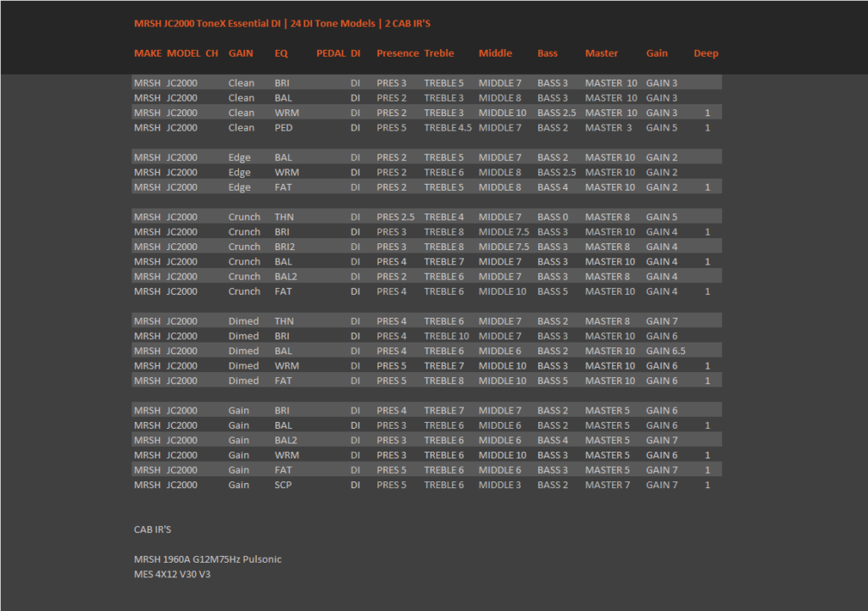This screenshot has width=868, height=611.
Task: Click BASS 0 in the Crunch THN row
Action: (553, 217)
